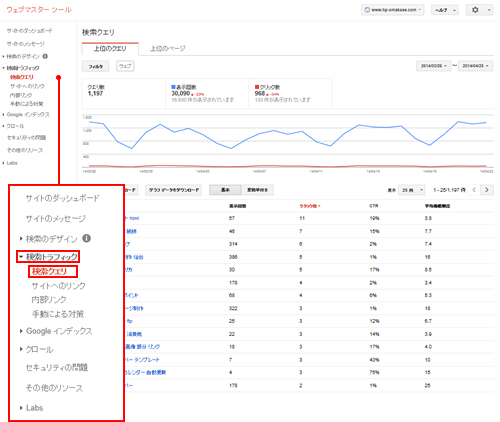Sort by the 表示回数 column header
Image resolution: width=500 pixels, height=422 pixels.
(237, 206)
